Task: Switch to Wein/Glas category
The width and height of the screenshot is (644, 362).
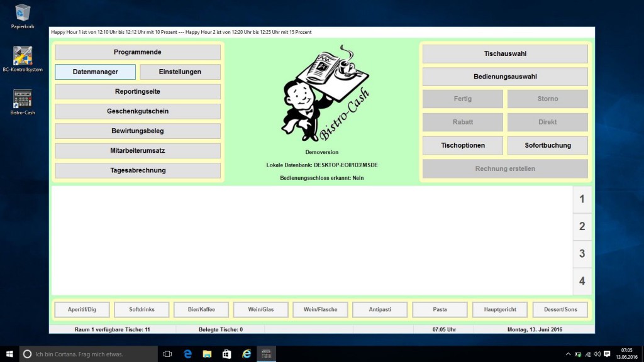Action: coord(261,309)
